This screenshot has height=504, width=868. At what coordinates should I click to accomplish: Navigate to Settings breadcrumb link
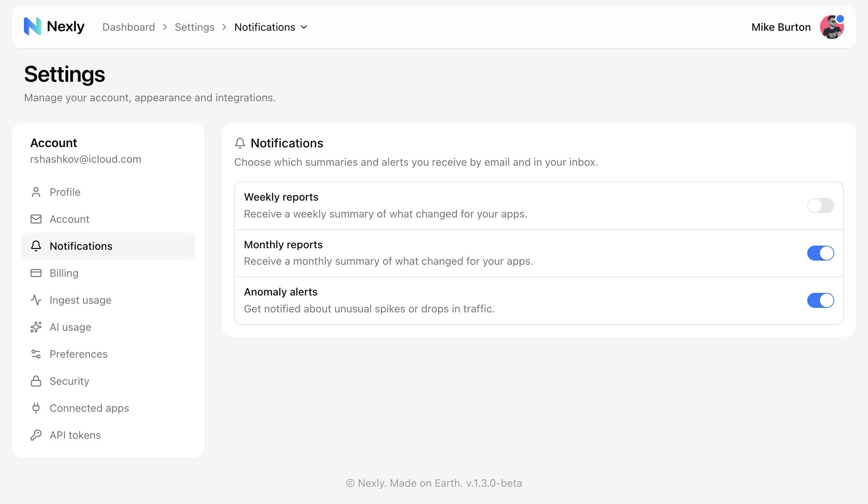pos(195,27)
